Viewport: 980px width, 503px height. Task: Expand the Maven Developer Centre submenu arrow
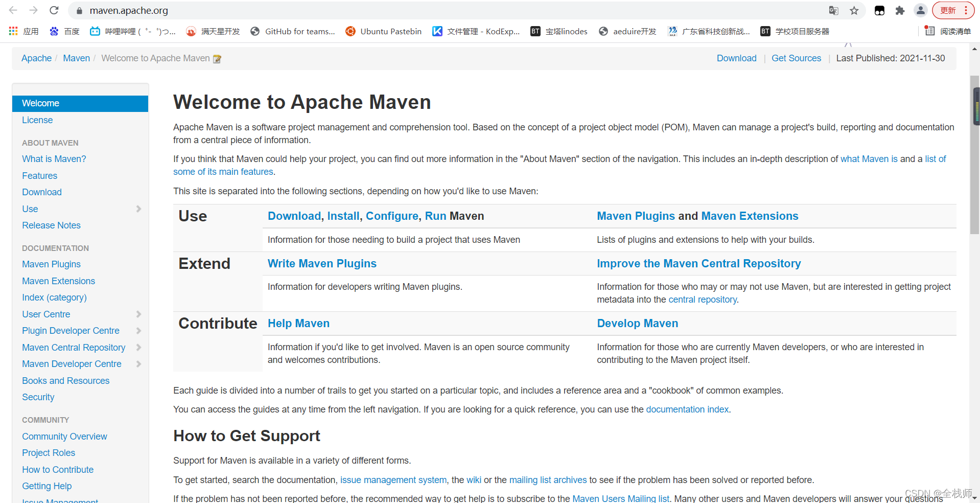(x=138, y=364)
